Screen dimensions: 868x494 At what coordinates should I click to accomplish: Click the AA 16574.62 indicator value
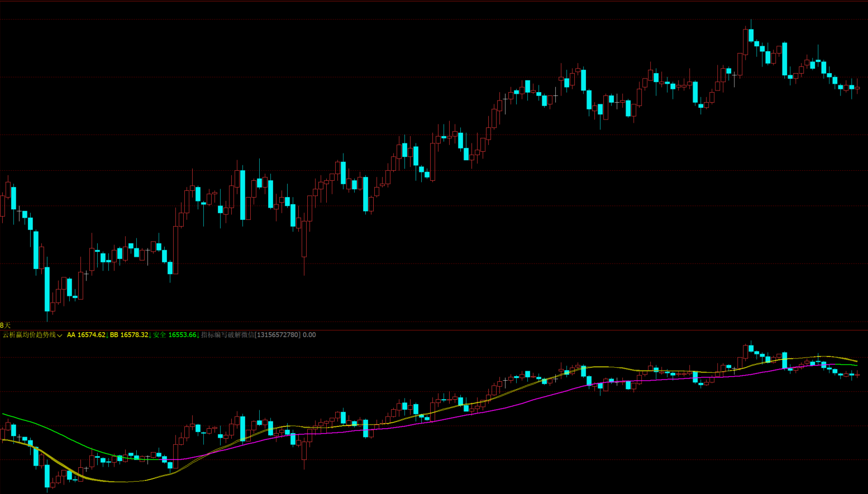(x=85, y=335)
